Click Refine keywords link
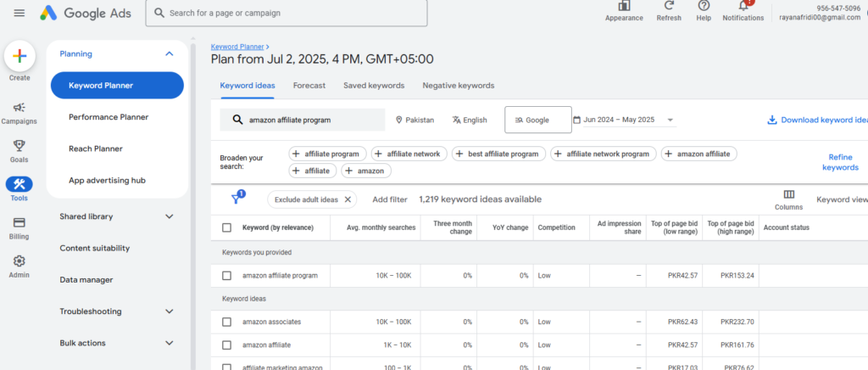The image size is (868, 370). (x=840, y=162)
